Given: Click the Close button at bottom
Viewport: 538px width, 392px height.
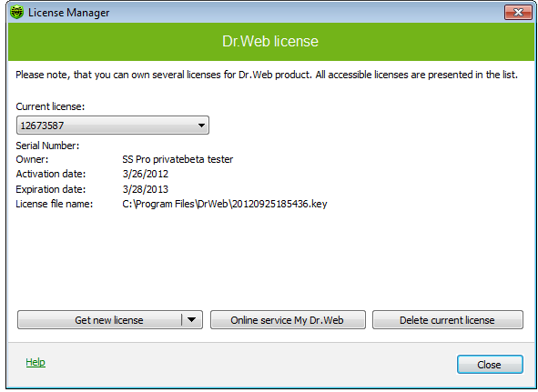Looking at the screenshot, I should point(490,364).
